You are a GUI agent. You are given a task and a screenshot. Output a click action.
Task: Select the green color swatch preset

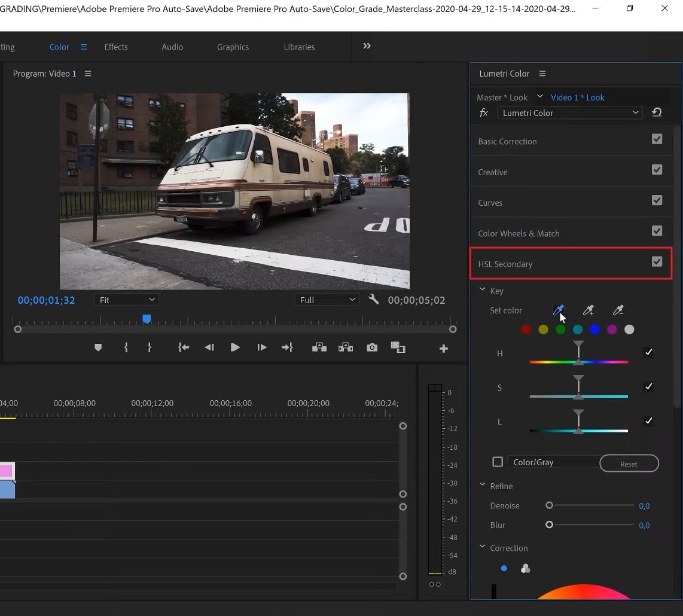point(560,330)
